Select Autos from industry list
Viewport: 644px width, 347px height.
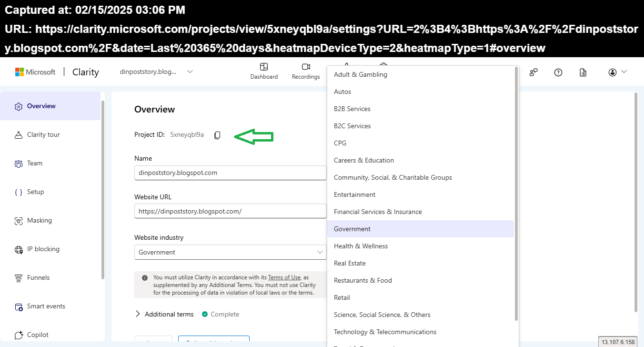point(421,92)
